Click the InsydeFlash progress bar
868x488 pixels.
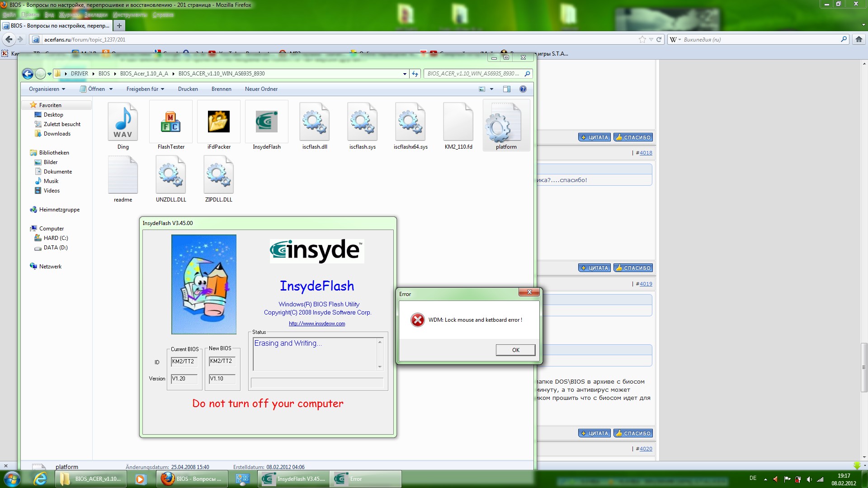click(x=317, y=383)
